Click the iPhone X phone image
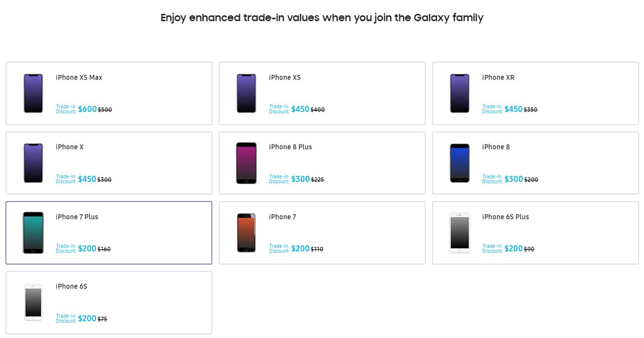The width and height of the screenshot is (644, 338). coord(34,163)
